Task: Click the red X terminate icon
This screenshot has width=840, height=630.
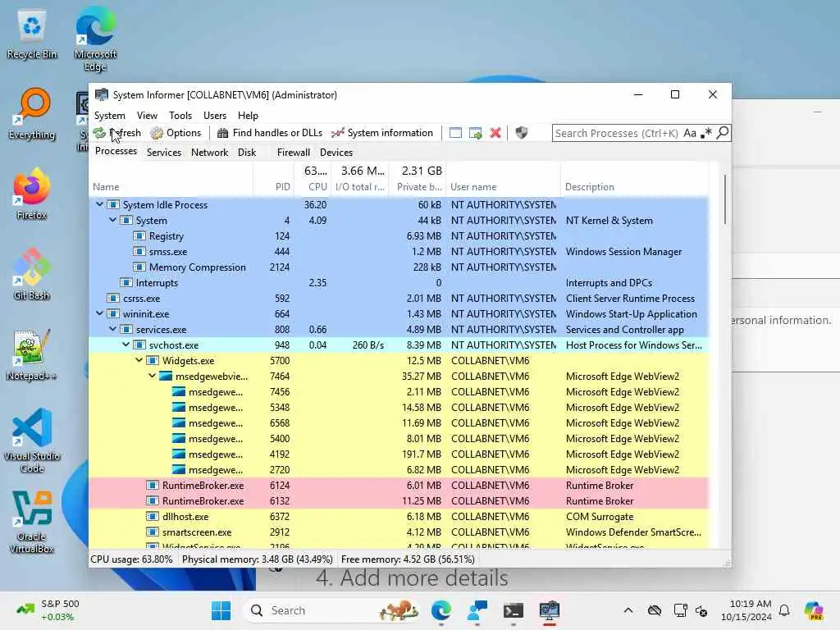Action: pos(495,133)
